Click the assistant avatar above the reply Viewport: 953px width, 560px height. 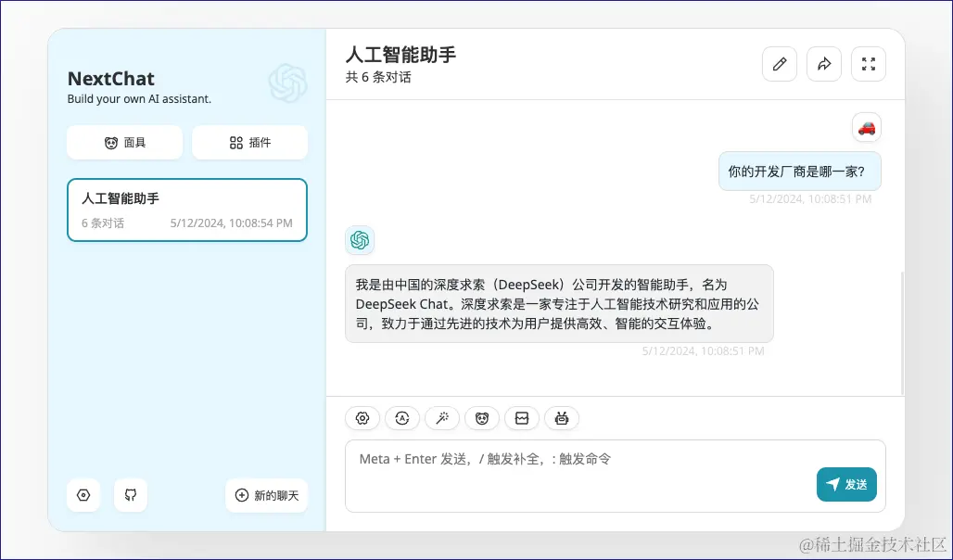click(x=360, y=240)
